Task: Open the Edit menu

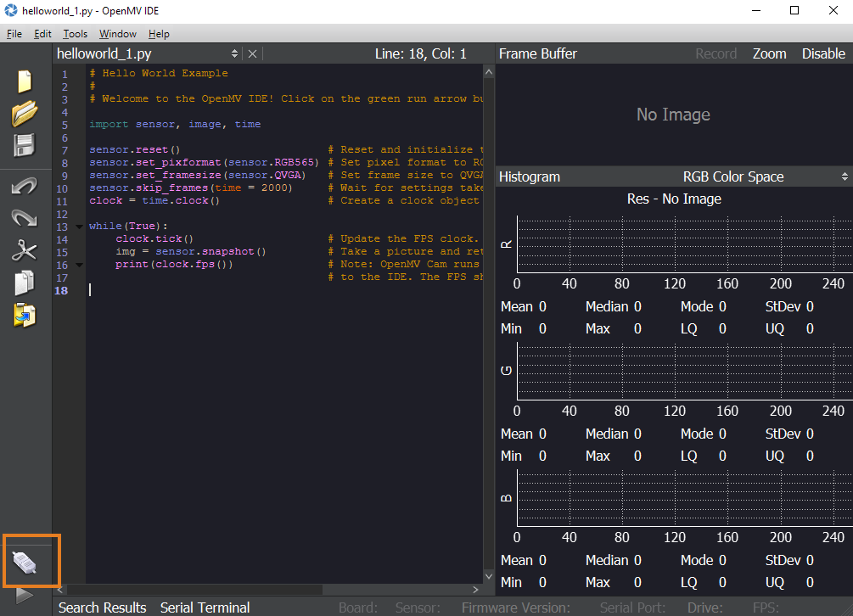Action: (x=42, y=34)
